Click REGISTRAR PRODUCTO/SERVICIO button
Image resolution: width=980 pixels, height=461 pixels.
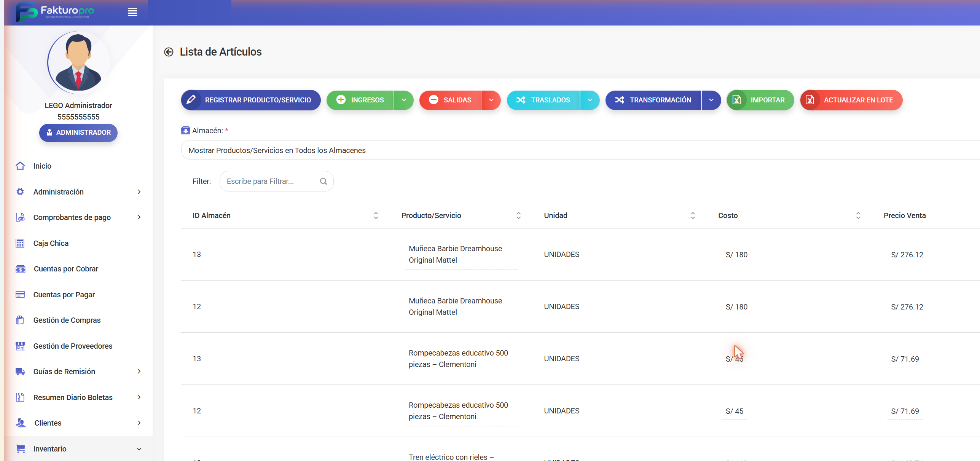tap(251, 100)
